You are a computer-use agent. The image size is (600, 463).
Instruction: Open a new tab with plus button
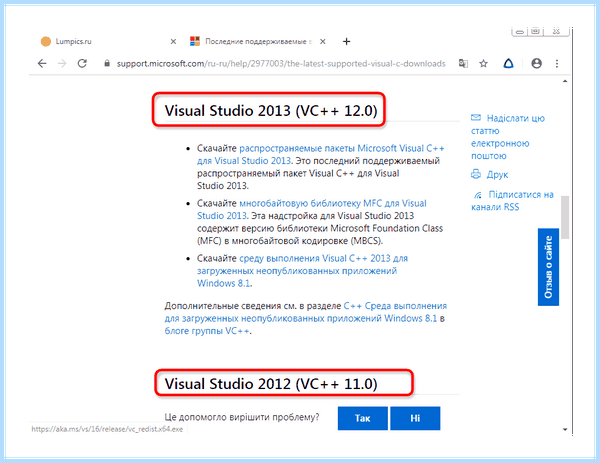[346, 41]
